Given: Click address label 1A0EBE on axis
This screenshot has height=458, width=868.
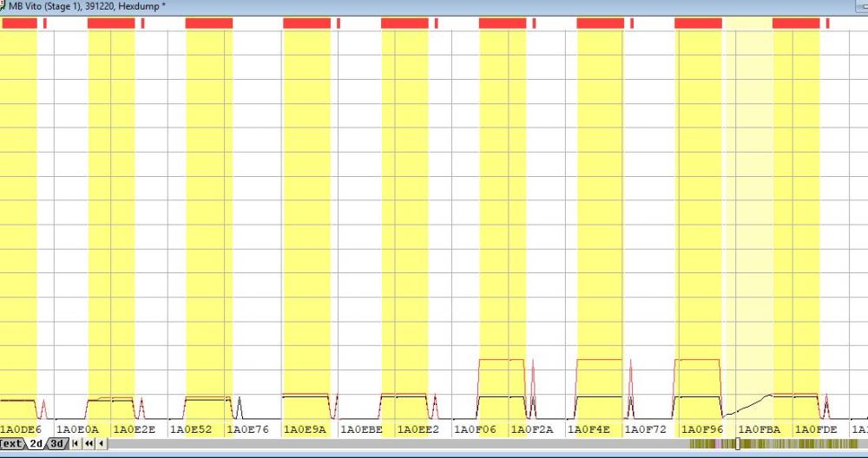Looking at the screenshot, I should tap(362, 429).
